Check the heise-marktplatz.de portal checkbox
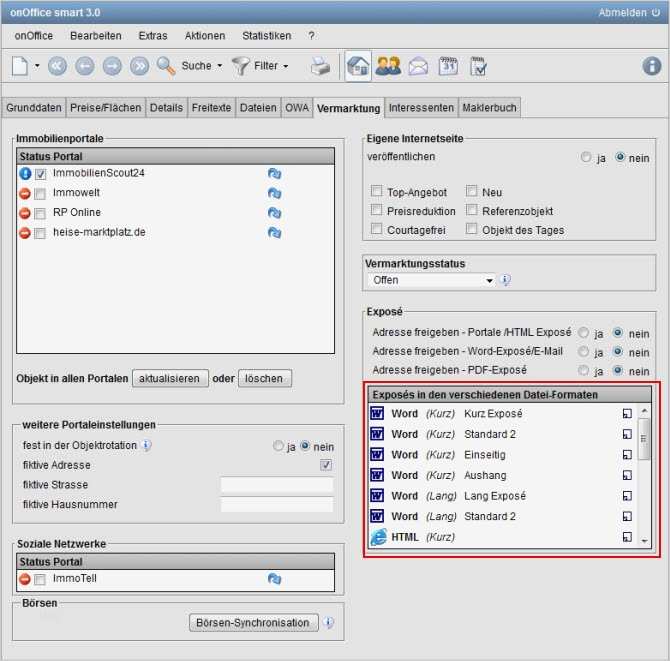The height and width of the screenshot is (661, 670). pyautogui.click(x=40, y=233)
